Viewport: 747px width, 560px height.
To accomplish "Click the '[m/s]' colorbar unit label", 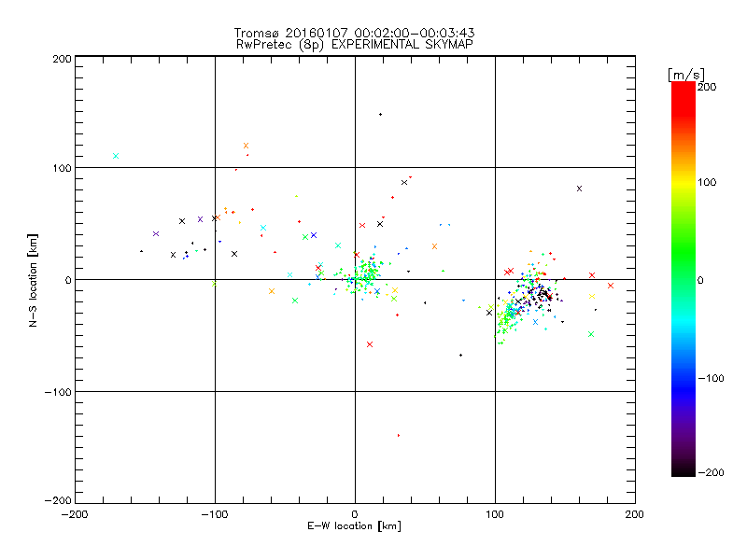I will (x=686, y=75).
